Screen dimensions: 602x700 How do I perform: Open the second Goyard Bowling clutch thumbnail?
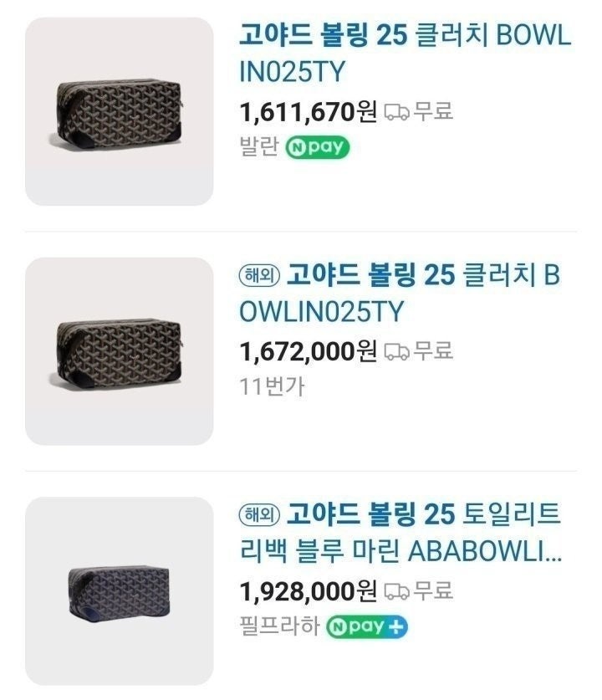tap(119, 350)
